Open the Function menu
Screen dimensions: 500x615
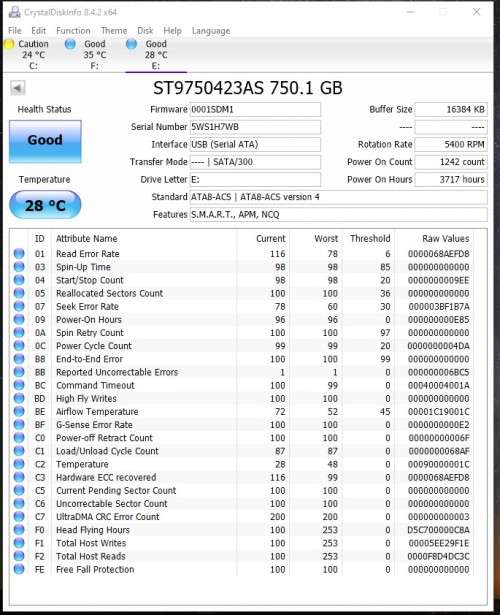[x=73, y=31]
